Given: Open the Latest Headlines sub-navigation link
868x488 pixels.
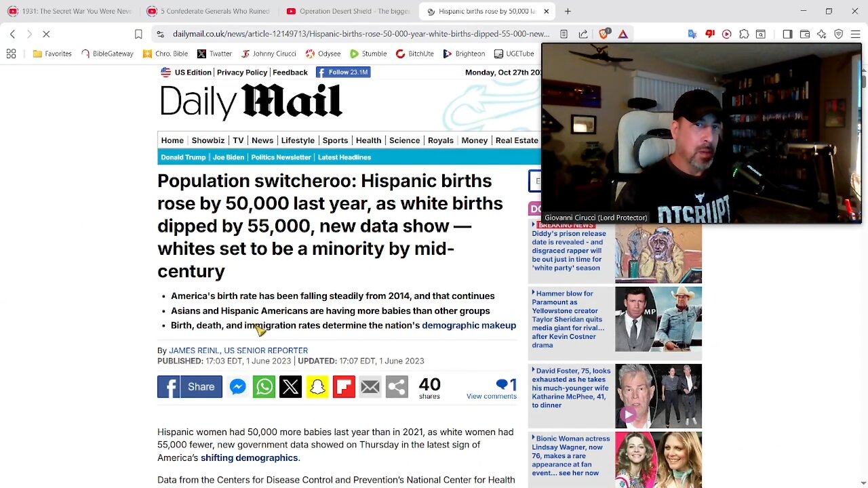Looking at the screenshot, I should coord(344,157).
